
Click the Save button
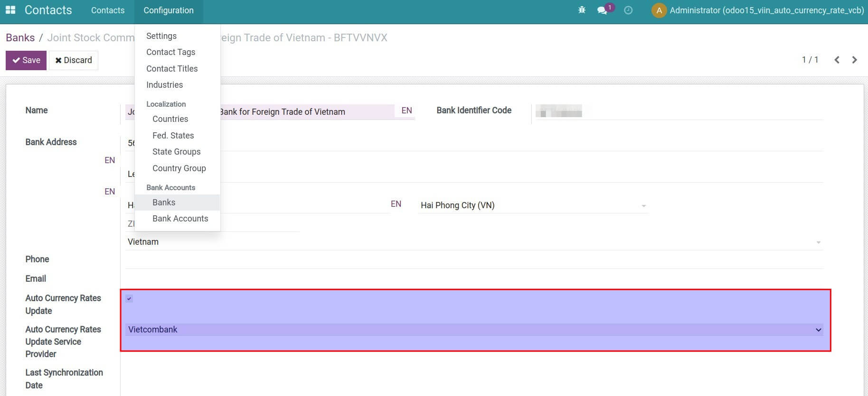[26, 60]
